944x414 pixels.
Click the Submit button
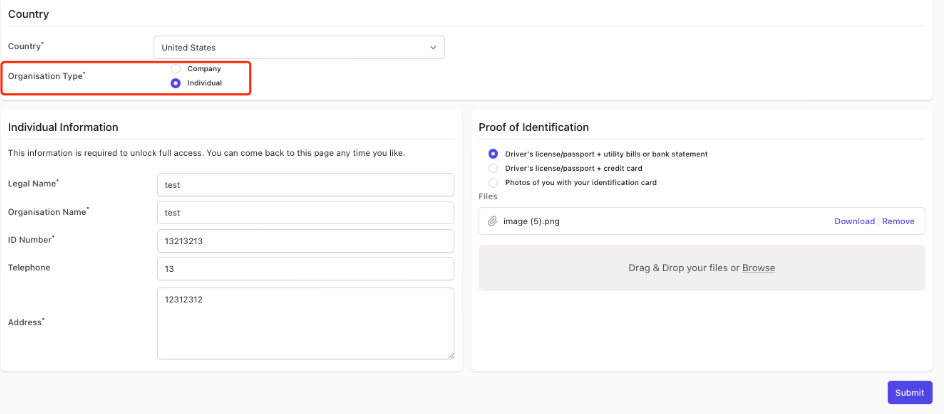click(910, 392)
